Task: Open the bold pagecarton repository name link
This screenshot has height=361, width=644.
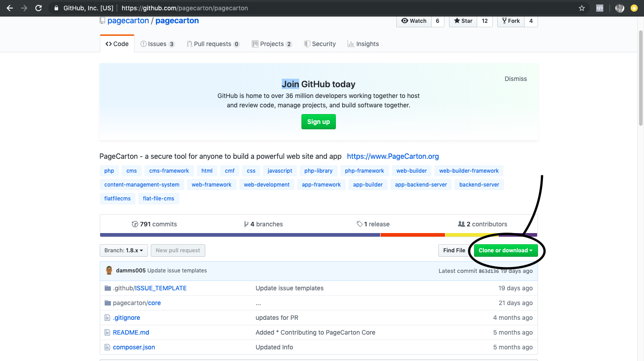Action: (177, 21)
